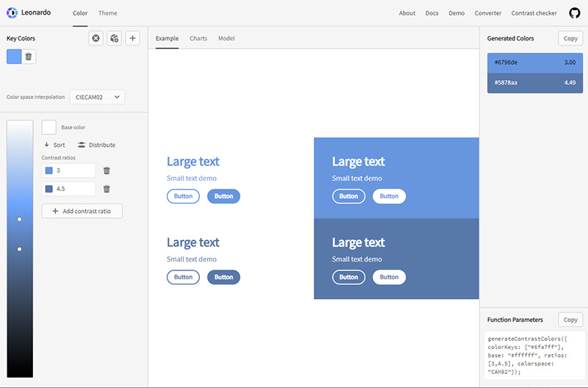This screenshot has width=588, height=388.
Task: Click the blue key color swatch
Action: pos(14,57)
